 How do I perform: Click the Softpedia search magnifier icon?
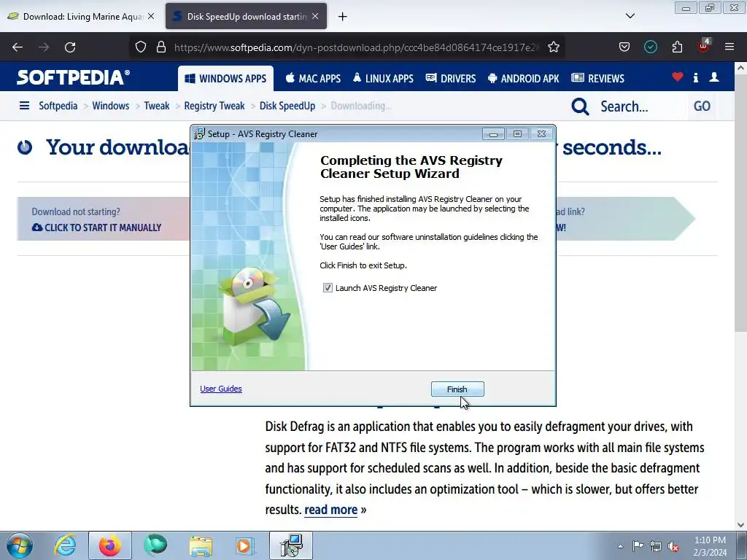tap(580, 106)
